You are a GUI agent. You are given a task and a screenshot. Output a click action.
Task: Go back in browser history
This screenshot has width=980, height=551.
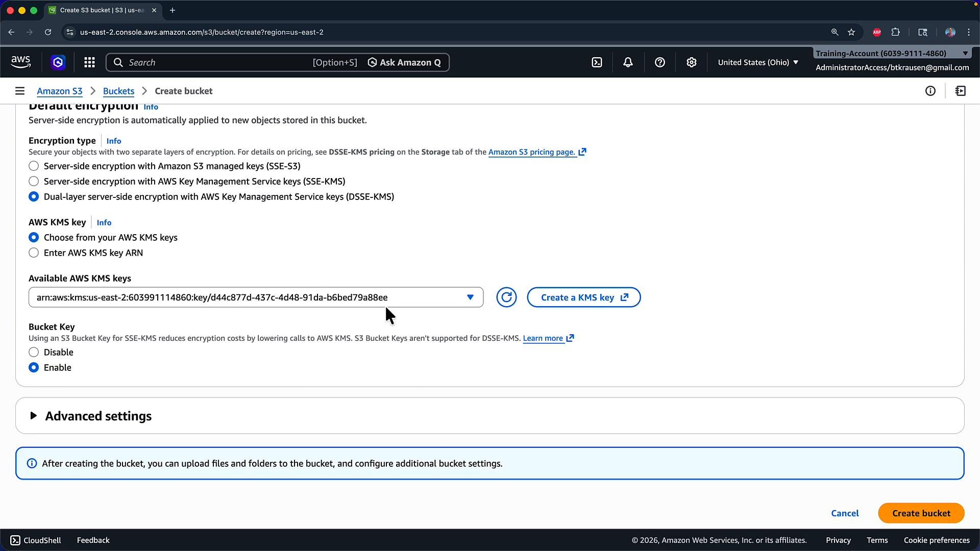pos(11,32)
